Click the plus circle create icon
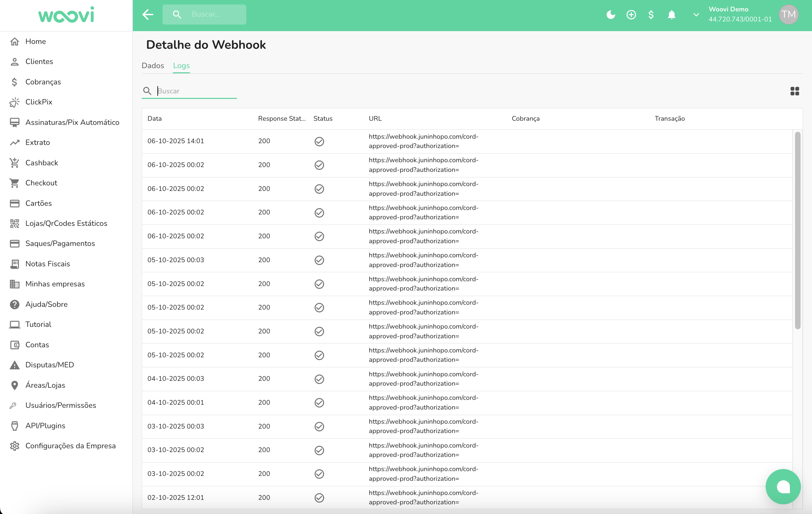Viewport: 812px width, 514px height. pyautogui.click(x=631, y=15)
